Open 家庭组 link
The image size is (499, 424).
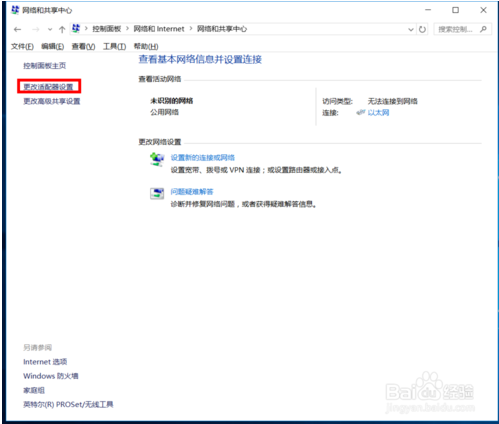[x=34, y=390]
